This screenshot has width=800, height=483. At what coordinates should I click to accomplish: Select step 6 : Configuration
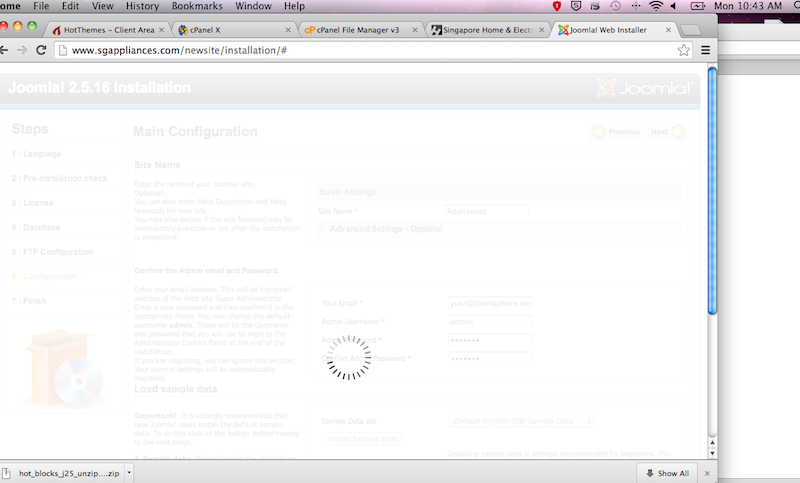tap(43, 276)
